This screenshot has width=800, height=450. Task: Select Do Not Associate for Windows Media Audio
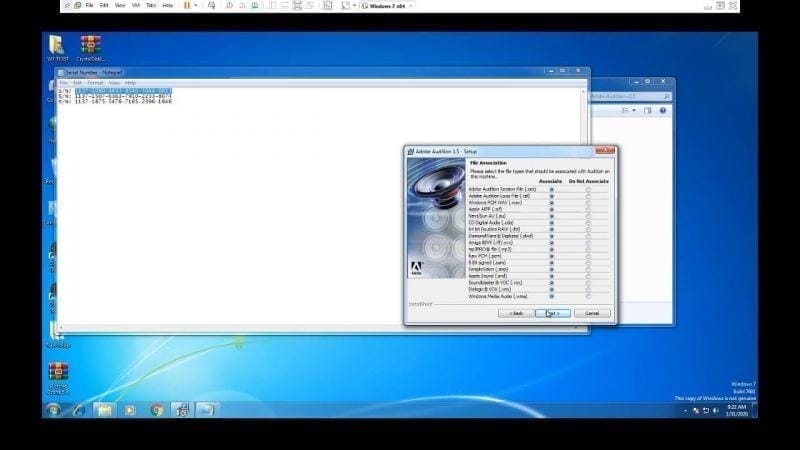(588, 296)
